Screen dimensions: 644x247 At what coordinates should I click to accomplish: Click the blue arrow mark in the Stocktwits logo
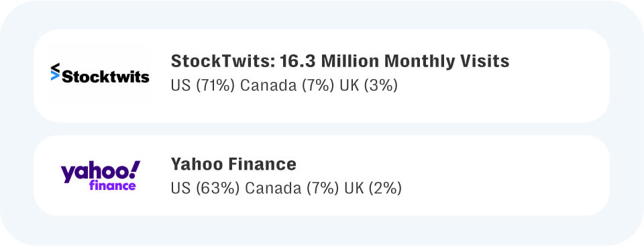55,76
